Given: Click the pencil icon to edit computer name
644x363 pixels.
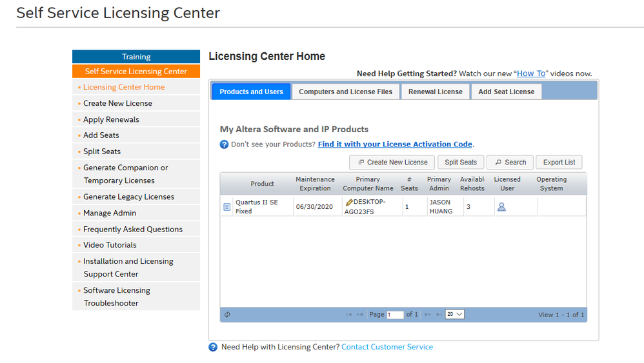Looking at the screenshot, I should click(x=349, y=202).
